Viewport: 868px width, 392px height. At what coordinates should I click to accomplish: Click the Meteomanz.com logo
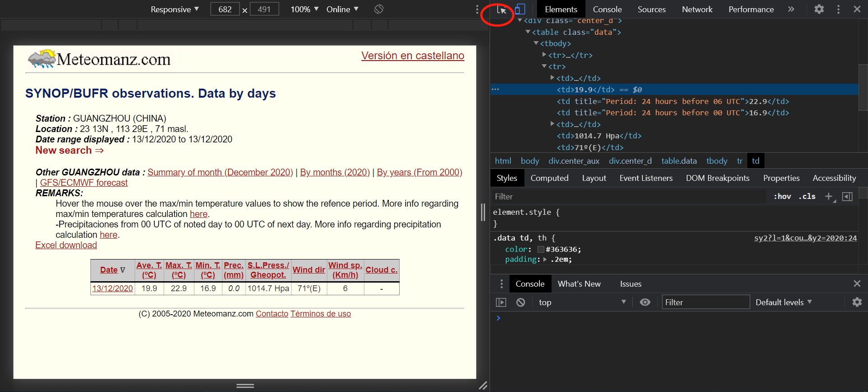(x=99, y=59)
